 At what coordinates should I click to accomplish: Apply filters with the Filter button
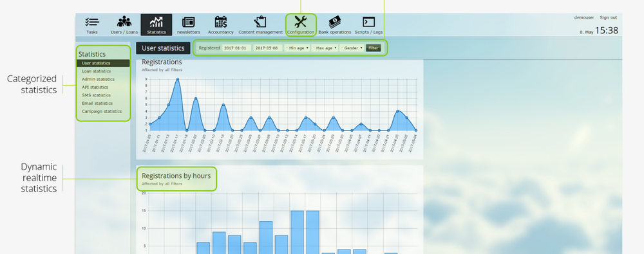click(x=374, y=48)
